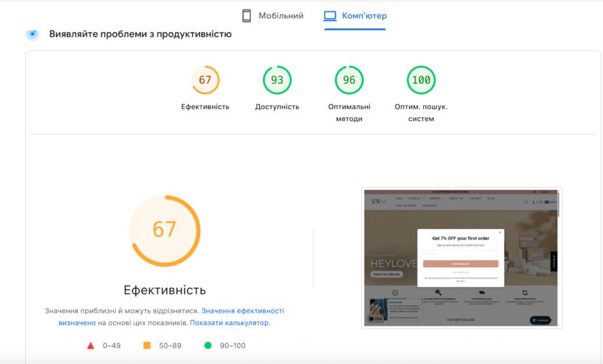Click the green 100 SEO score circle
The width and height of the screenshot is (603, 364).
(x=421, y=80)
